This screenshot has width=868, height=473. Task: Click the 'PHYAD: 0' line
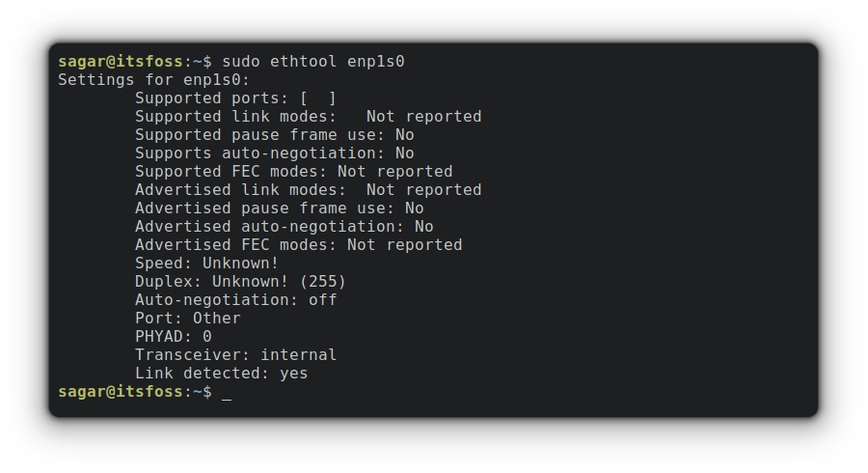pos(173,337)
